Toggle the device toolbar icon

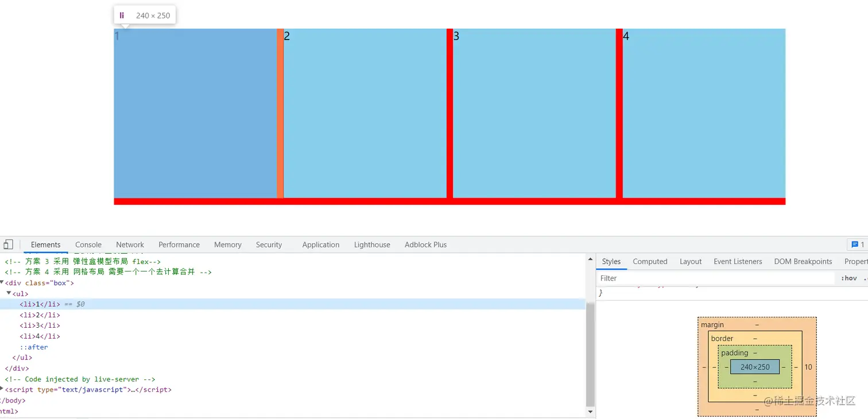[x=7, y=245]
